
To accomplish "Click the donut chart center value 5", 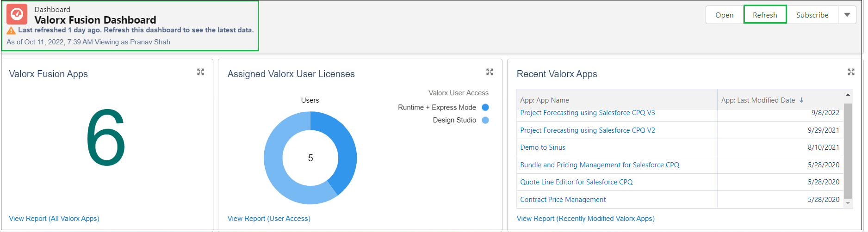I will (310, 158).
